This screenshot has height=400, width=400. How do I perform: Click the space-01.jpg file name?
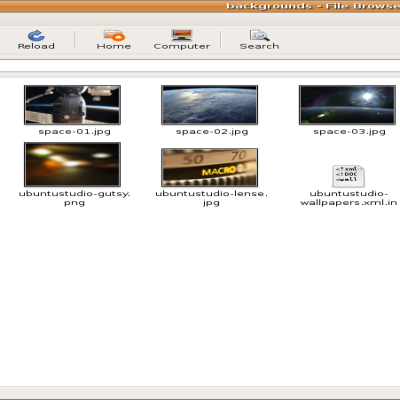click(x=74, y=132)
